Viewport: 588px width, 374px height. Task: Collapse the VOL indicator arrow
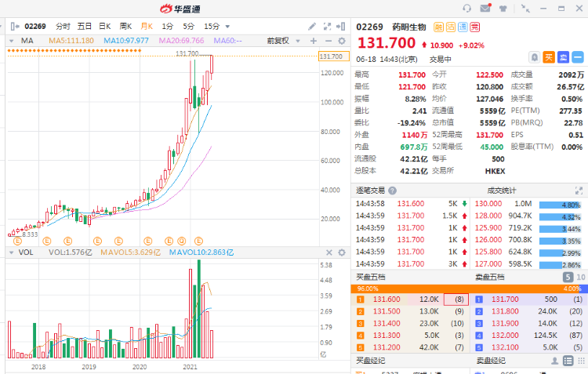[12, 252]
